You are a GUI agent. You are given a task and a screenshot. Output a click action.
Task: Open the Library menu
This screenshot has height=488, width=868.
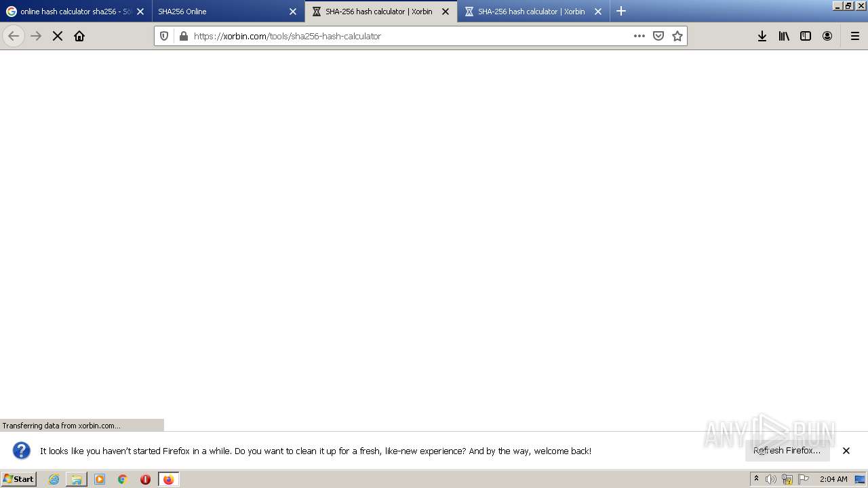click(784, 36)
